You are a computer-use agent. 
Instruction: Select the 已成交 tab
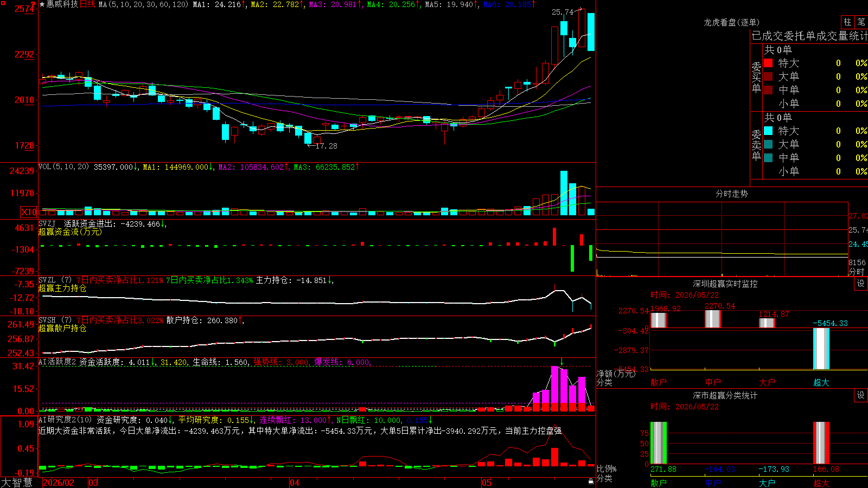pos(768,36)
